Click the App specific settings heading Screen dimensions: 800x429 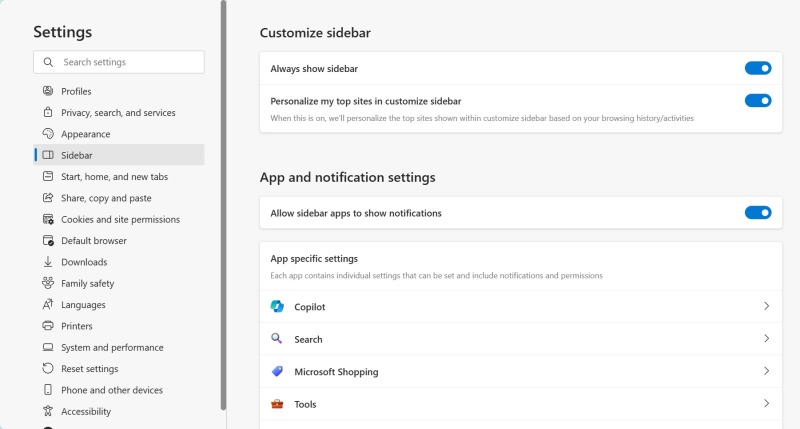coord(314,259)
